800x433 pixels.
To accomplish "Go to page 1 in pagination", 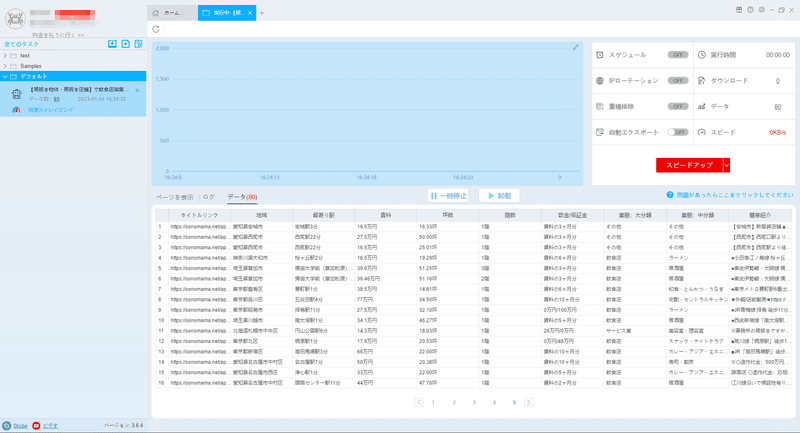I will tap(433, 402).
